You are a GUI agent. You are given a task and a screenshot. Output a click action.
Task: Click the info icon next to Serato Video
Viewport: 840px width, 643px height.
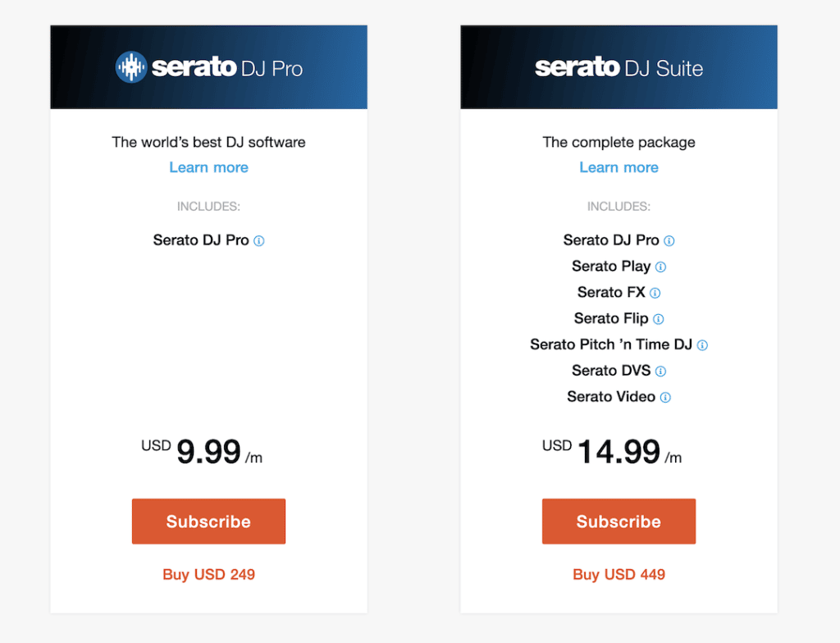[x=666, y=397]
